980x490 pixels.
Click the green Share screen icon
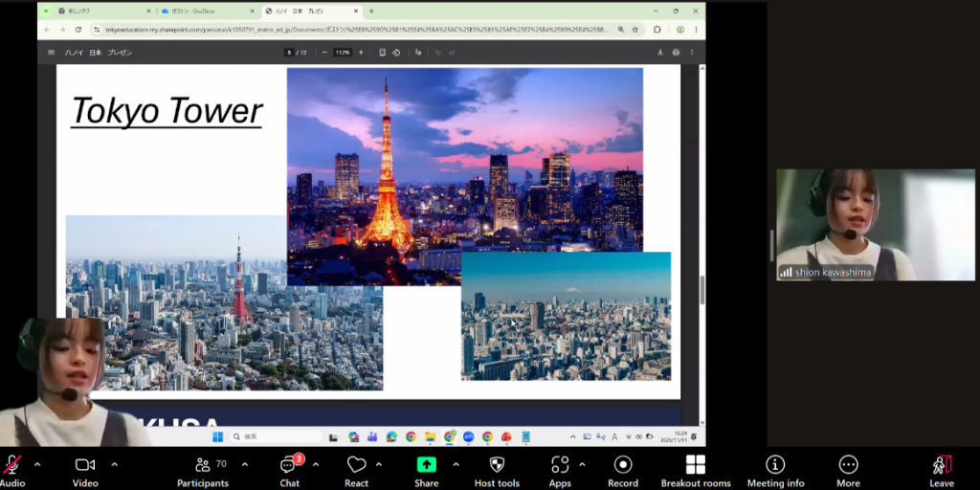click(427, 465)
